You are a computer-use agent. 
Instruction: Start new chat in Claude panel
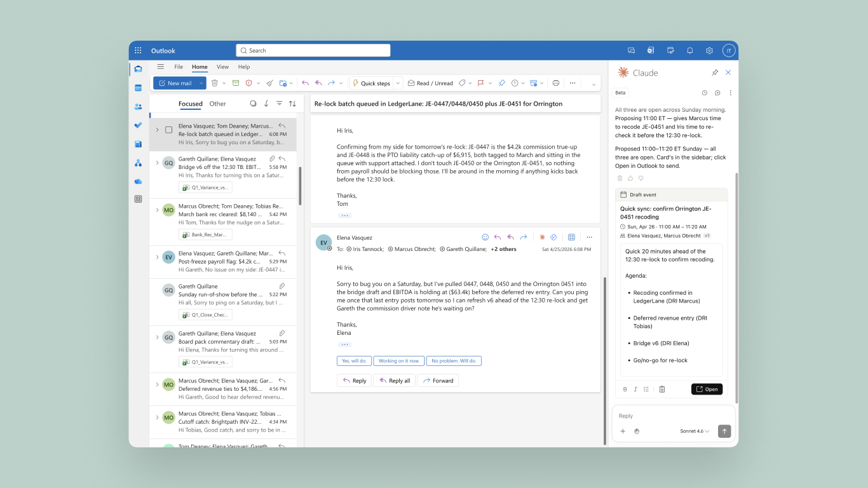coord(717,93)
